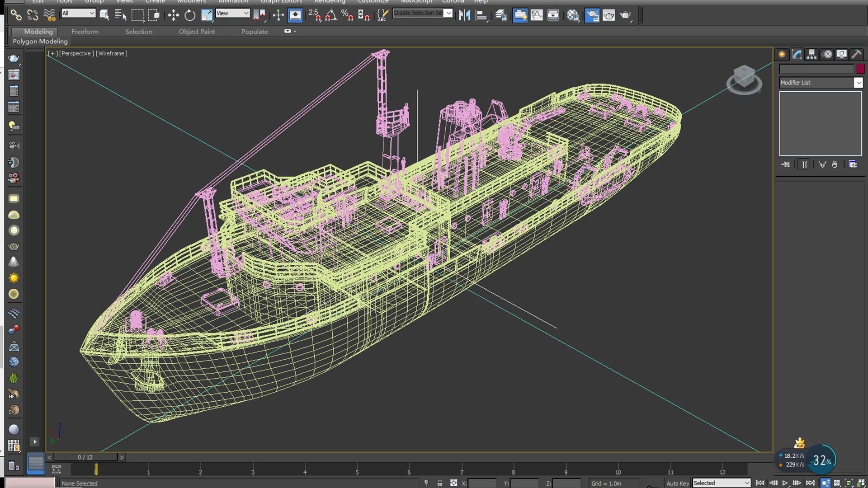This screenshot has width=868, height=488.
Task: Open the Curve Editor
Action: (537, 15)
